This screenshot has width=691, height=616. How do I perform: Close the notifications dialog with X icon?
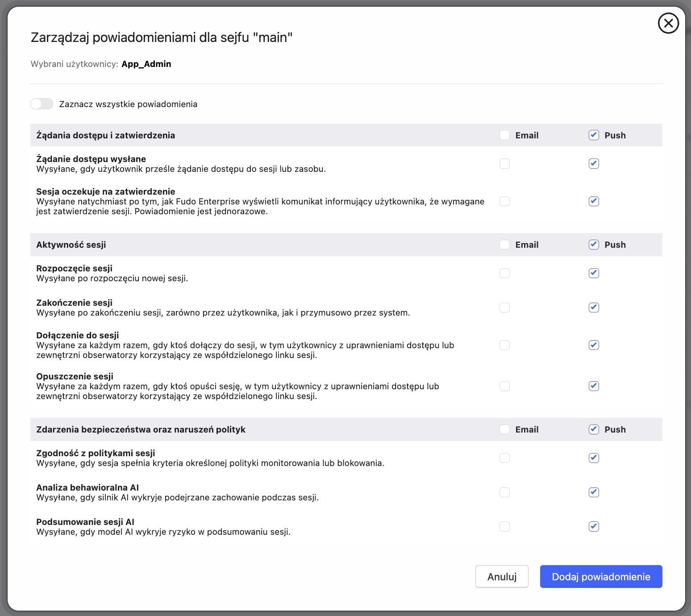tap(668, 23)
